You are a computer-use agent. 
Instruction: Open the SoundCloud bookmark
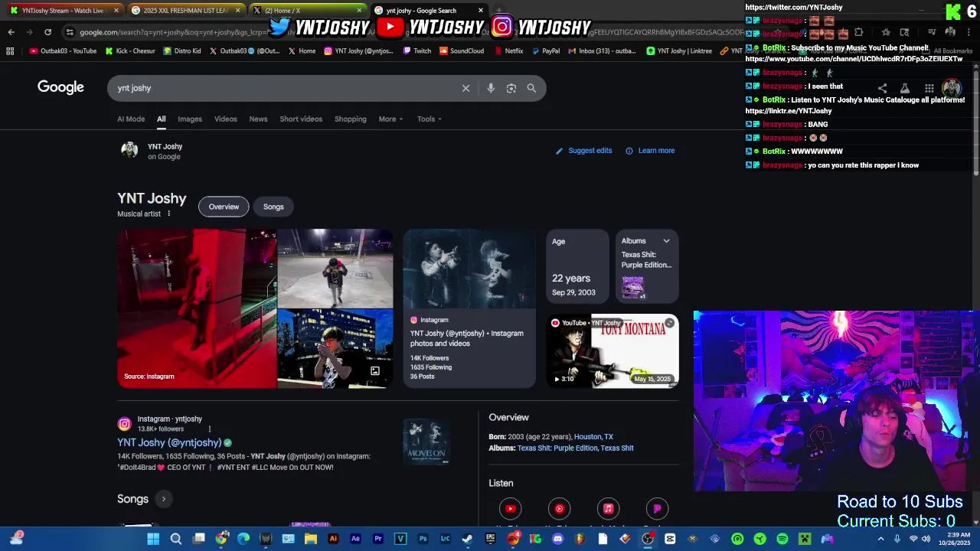[x=462, y=51]
